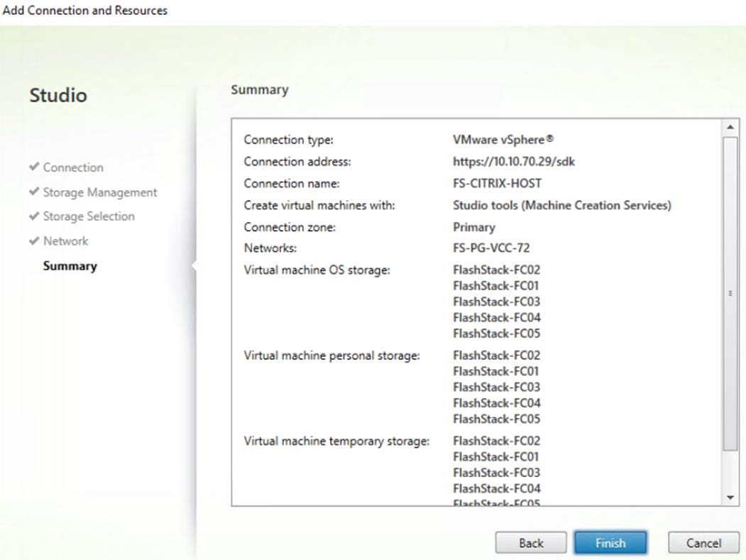Click FlashStack-FC01 under temporary storage
The width and height of the screenshot is (746, 560).
495,457
